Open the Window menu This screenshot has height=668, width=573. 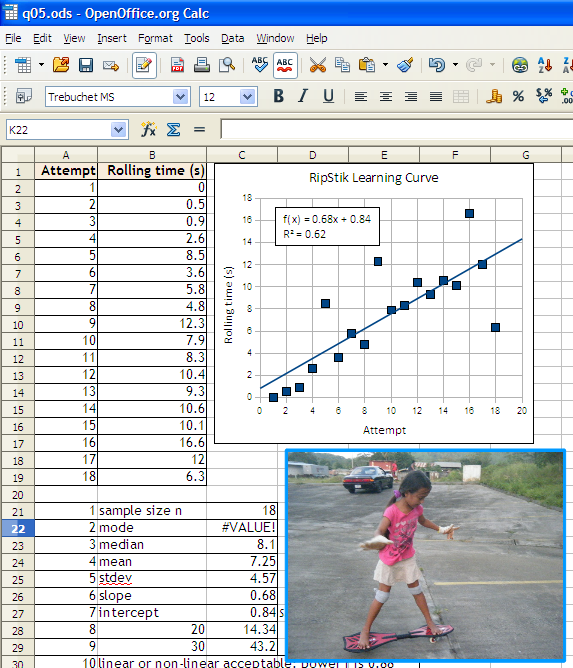[275, 38]
